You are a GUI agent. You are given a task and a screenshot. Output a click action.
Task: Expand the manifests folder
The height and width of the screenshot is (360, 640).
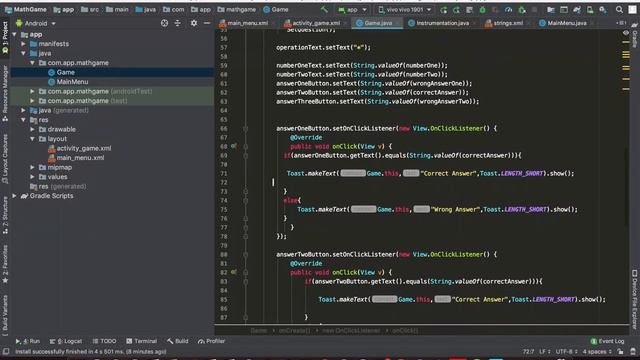tap(24, 44)
